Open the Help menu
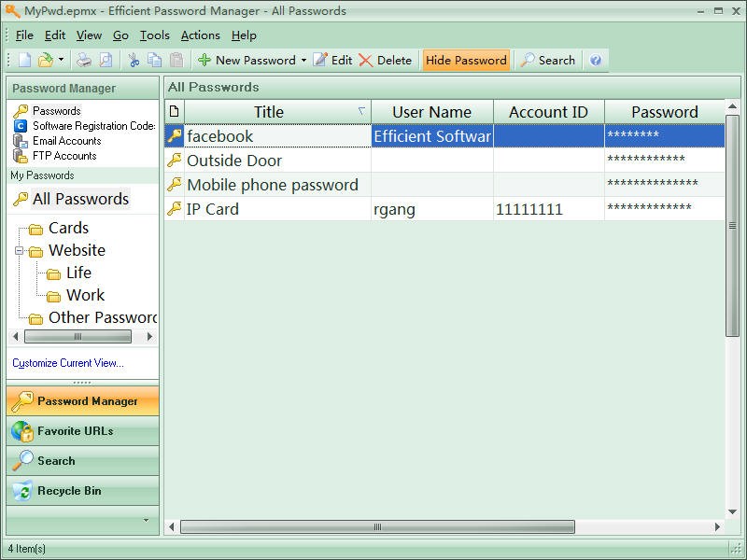The image size is (747, 560). (244, 35)
